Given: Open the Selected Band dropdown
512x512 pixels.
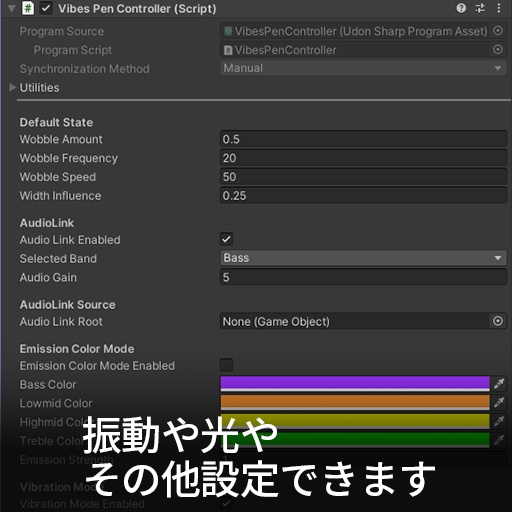Looking at the screenshot, I should (363, 258).
